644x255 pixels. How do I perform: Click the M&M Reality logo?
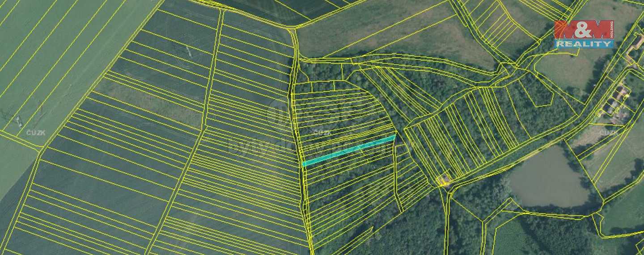(584, 34)
